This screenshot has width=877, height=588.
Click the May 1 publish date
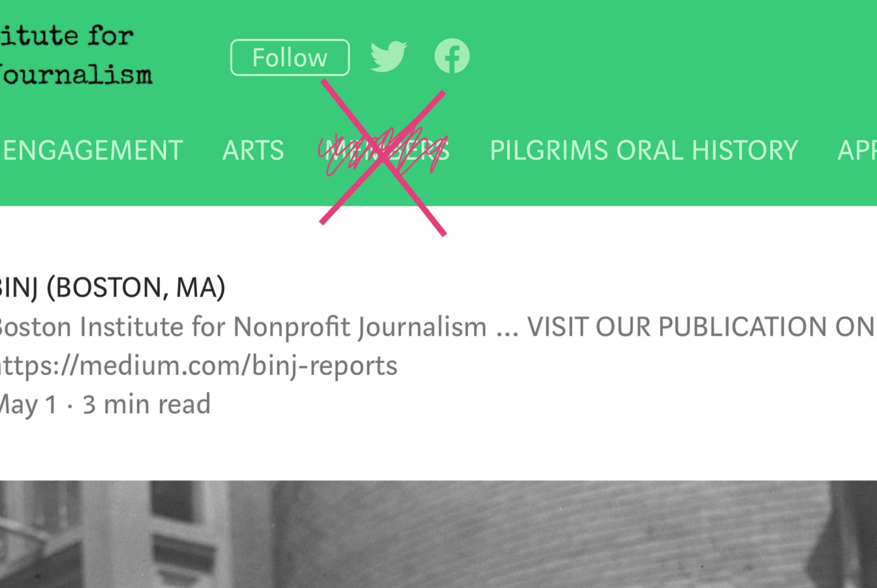click(29, 405)
